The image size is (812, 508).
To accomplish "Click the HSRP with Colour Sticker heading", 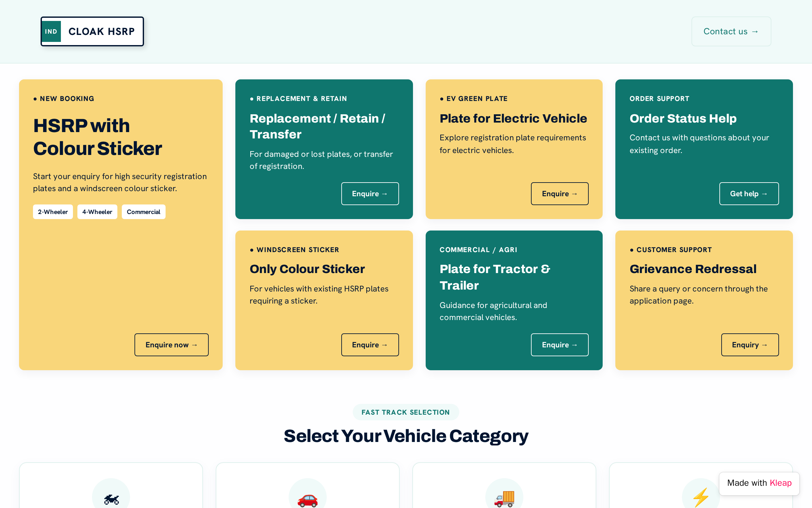I will (x=98, y=137).
